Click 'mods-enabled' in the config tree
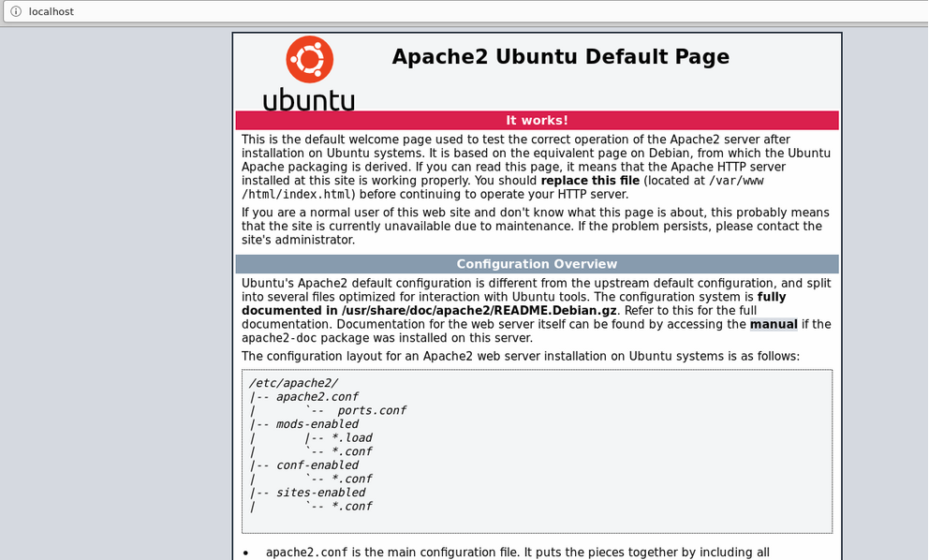 pos(317,424)
